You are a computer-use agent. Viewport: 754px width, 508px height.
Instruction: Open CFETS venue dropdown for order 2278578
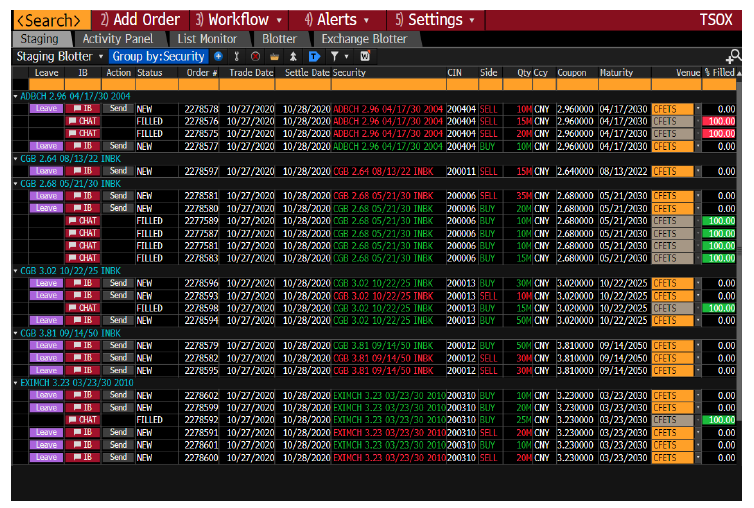697,108
